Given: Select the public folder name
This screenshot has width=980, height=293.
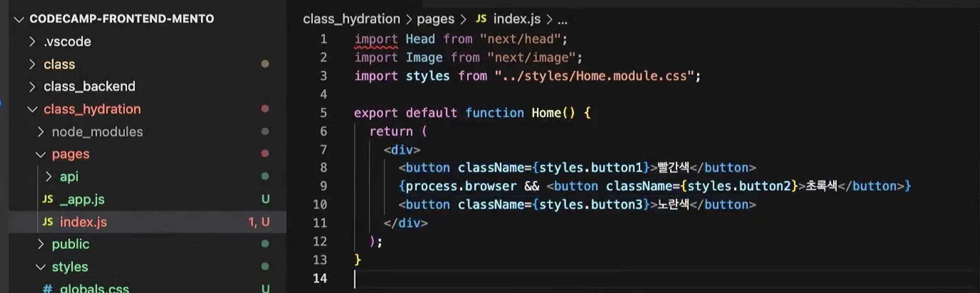Looking at the screenshot, I should (x=70, y=244).
